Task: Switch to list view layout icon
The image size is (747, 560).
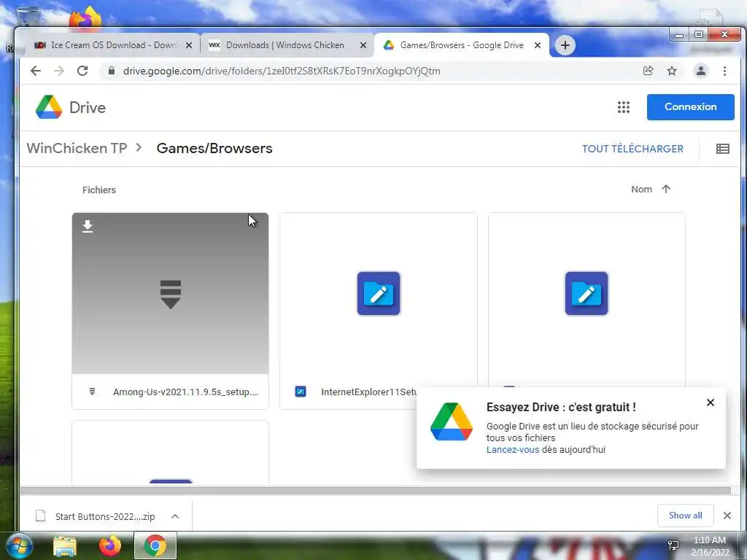Action: (x=723, y=149)
